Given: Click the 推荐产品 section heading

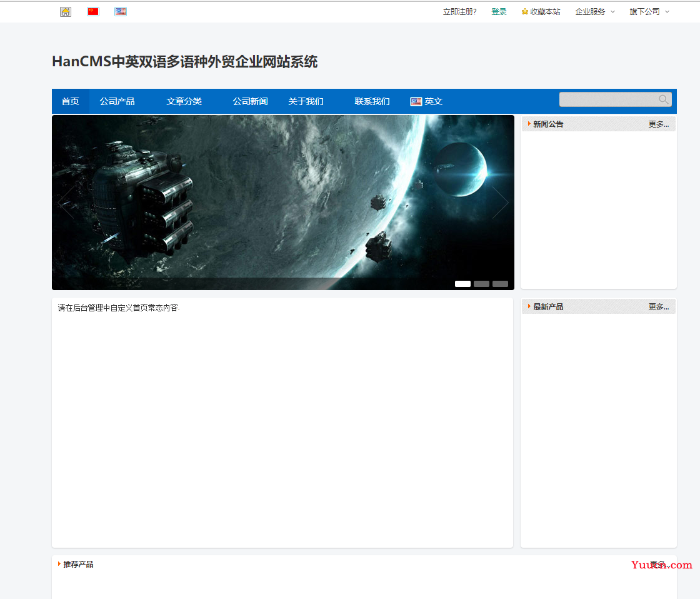Looking at the screenshot, I should pos(78,565).
